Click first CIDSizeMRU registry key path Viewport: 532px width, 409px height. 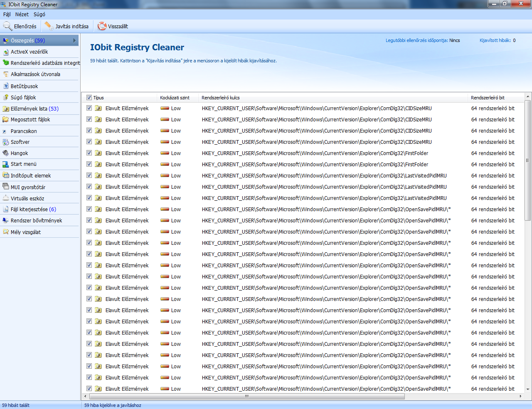coord(317,108)
